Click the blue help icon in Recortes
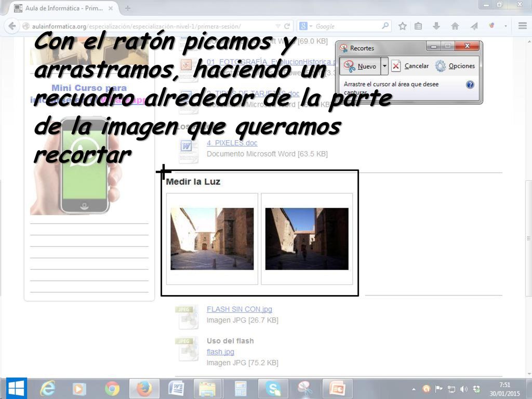 coord(470,85)
